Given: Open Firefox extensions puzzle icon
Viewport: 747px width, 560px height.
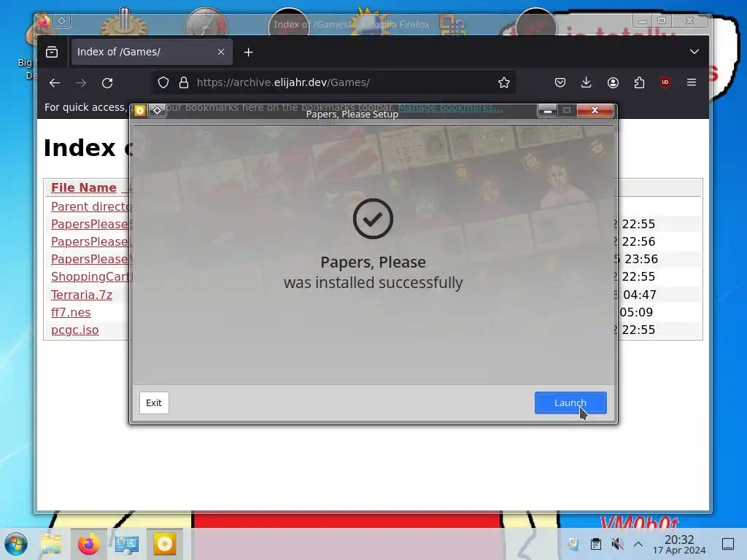Looking at the screenshot, I should tap(639, 83).
